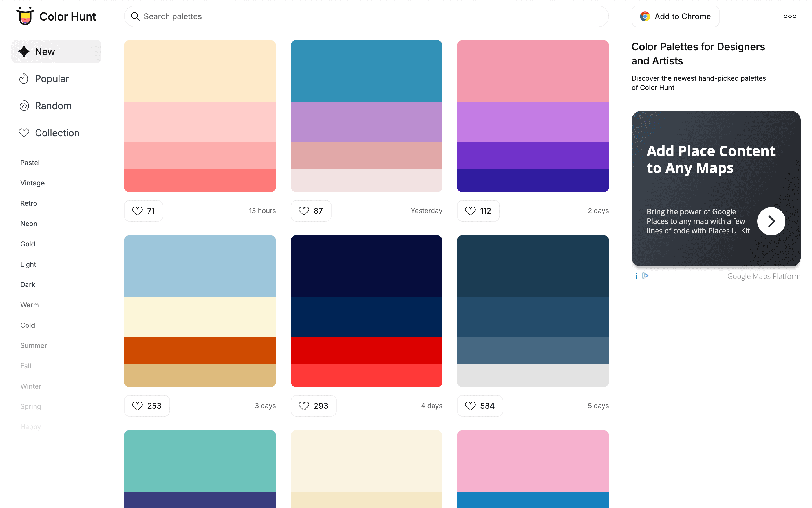Click the deep indigo swatch in 112-likes palette
The image size is (812, 508).
(533, 180)
